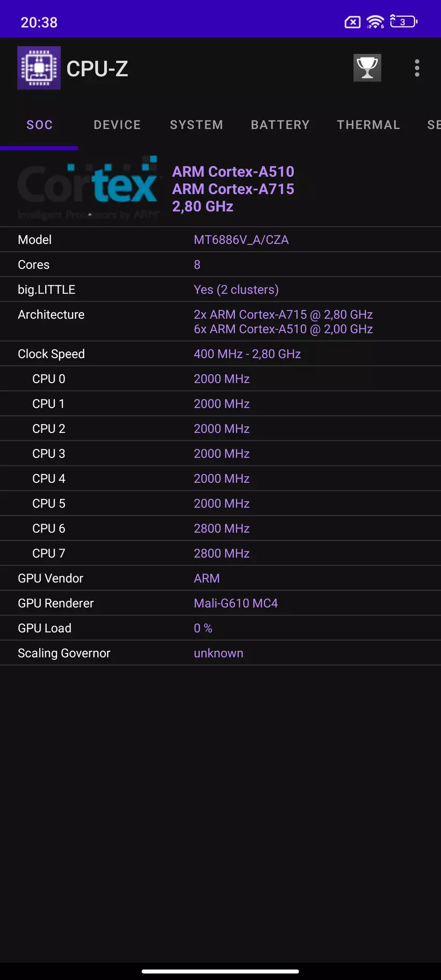Open the three-dot overflow menu
This screenshot has width=441, height=980.
click(417, 68)
